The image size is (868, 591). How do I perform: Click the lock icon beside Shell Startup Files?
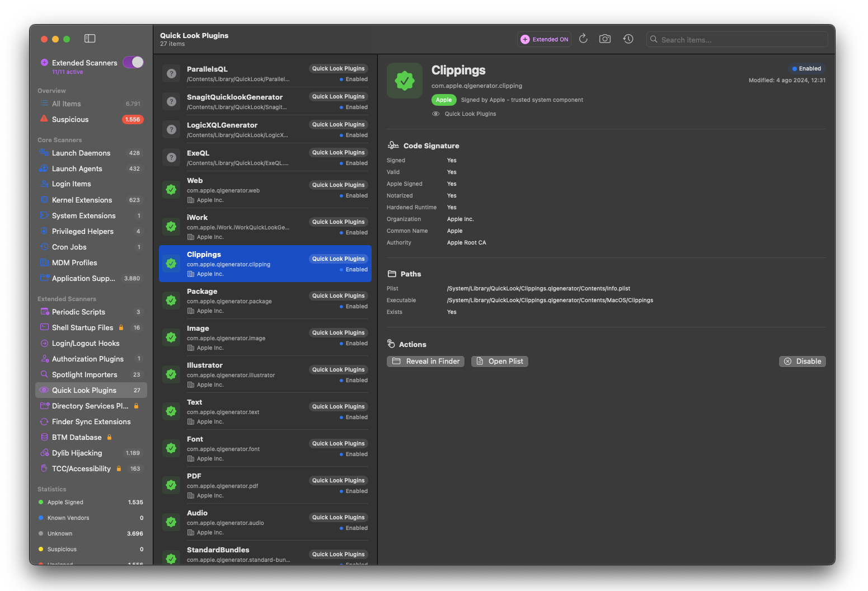point(121,327)
